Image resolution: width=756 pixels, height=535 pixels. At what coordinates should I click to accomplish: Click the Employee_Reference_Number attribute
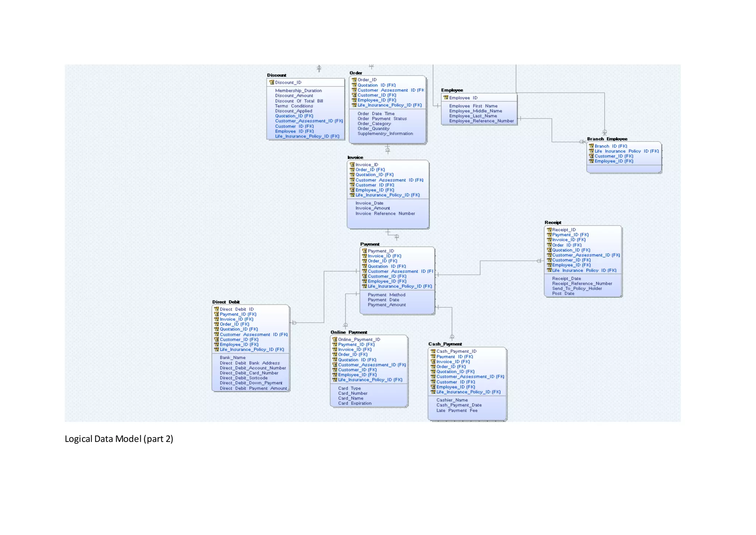tap(481, 121)
